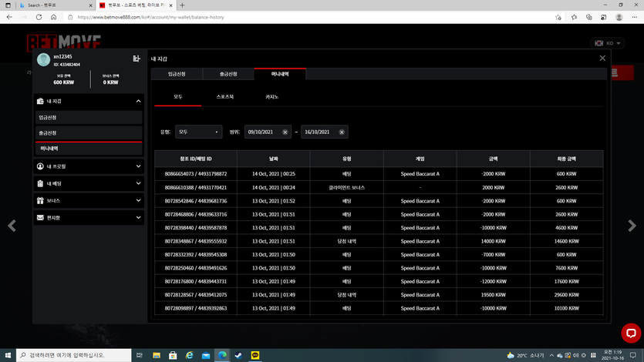Click the browser address bar
The image size is (644, 362).
pos(308,17)
